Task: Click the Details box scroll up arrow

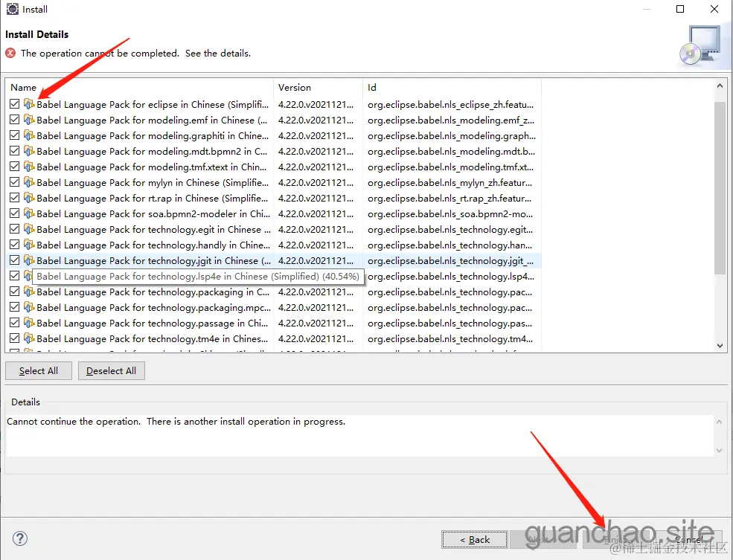Action: click(720, 422)
